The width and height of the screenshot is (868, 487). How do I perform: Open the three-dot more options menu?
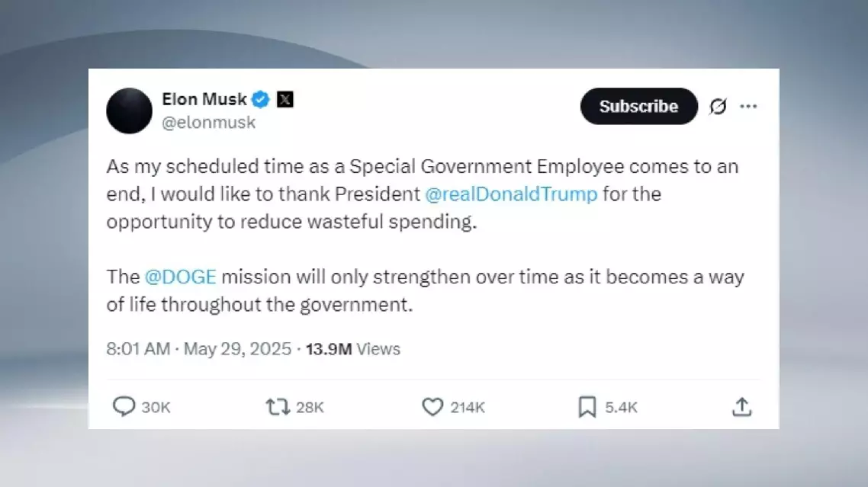coord(748,107)
